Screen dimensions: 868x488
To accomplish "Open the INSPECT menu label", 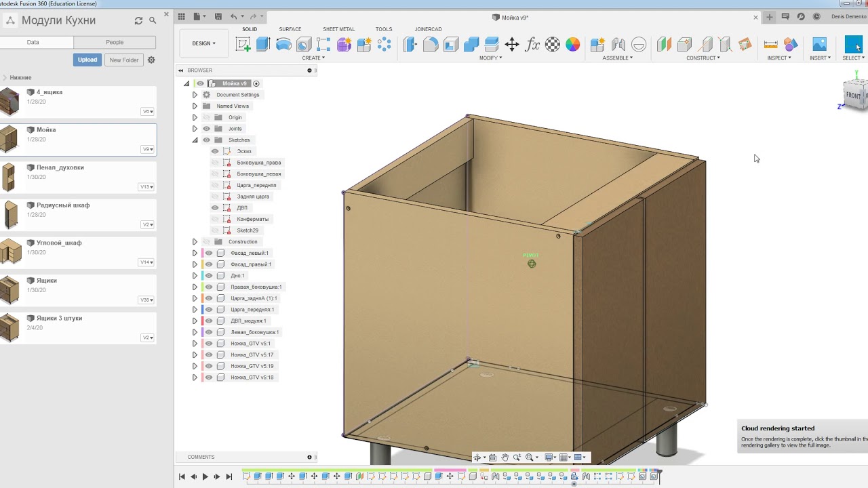I will 779,58.
